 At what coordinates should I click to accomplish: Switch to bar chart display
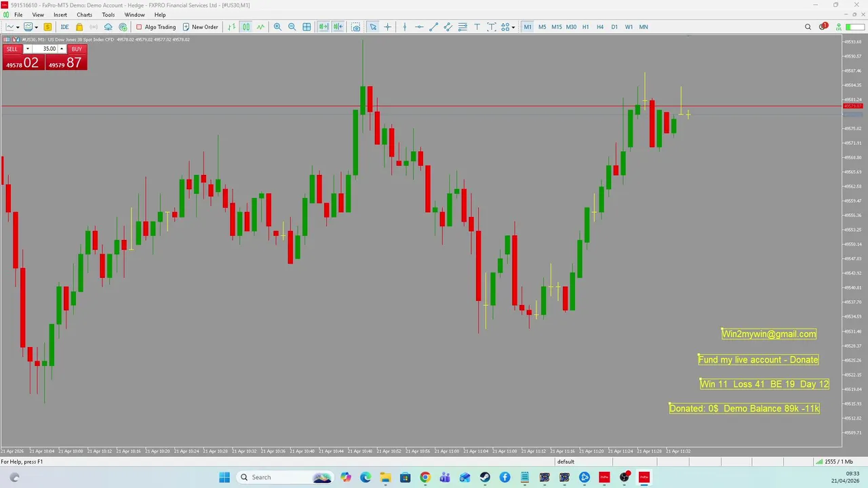pyautogui.click(x=231, y=27)
